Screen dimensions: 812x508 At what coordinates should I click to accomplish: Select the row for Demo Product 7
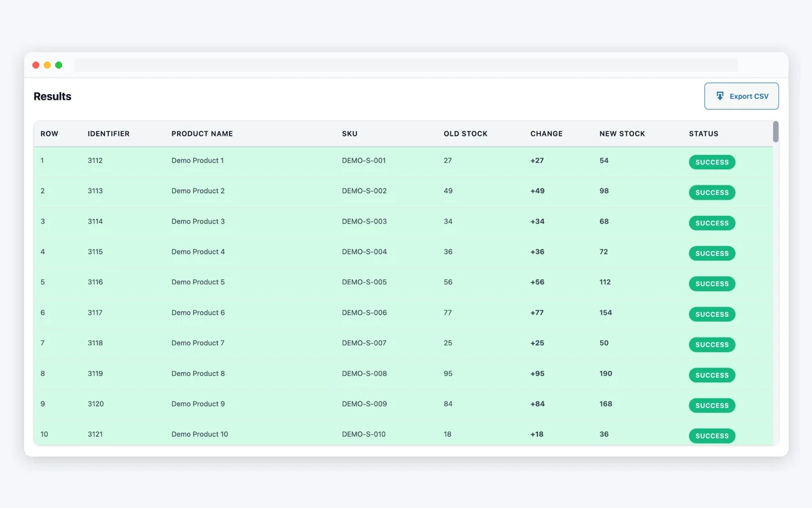click(254, 343)
